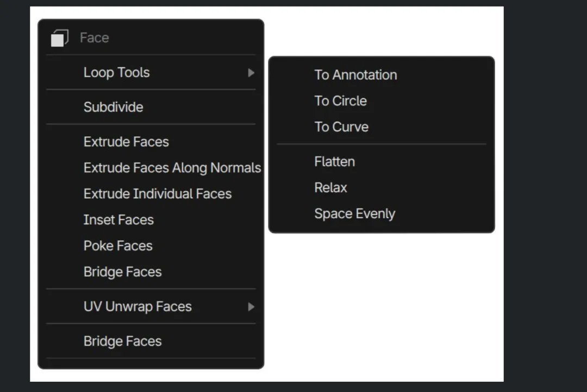Open the Loop Tools menu entry

(x=116, y=72)
